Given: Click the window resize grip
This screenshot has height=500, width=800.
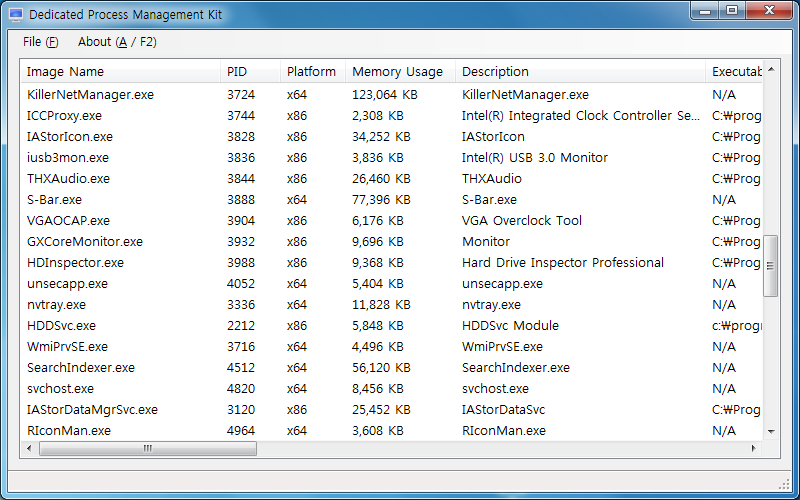Looking at the screenshot, I should tap(785, 484).
